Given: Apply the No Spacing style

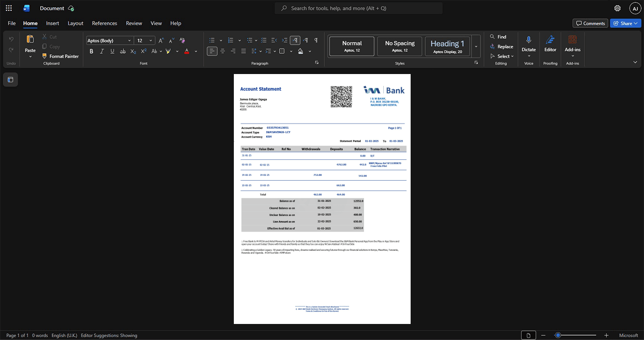Looking at the screenshot, I should 400,46.
